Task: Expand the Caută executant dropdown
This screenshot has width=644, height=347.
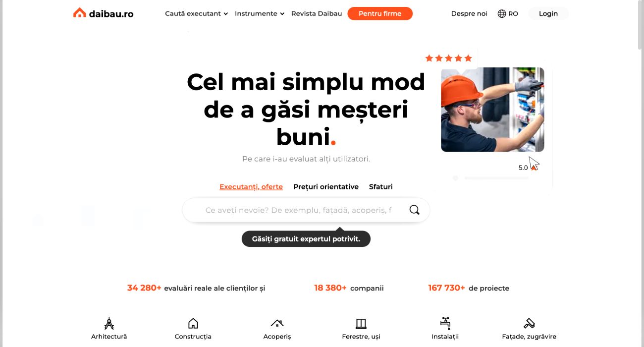Action: coord(196,14)
